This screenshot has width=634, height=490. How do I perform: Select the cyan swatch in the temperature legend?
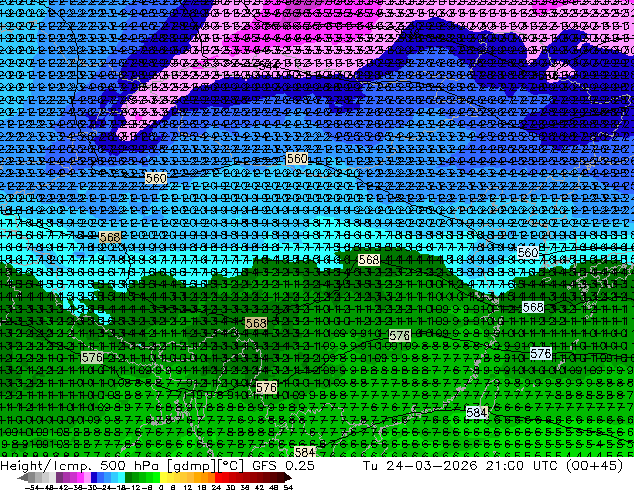click(x=121, y=478)
